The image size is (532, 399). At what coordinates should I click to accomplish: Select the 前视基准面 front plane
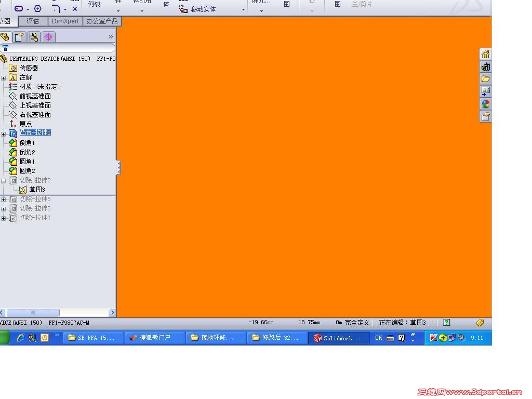click(x=30, y=96)
